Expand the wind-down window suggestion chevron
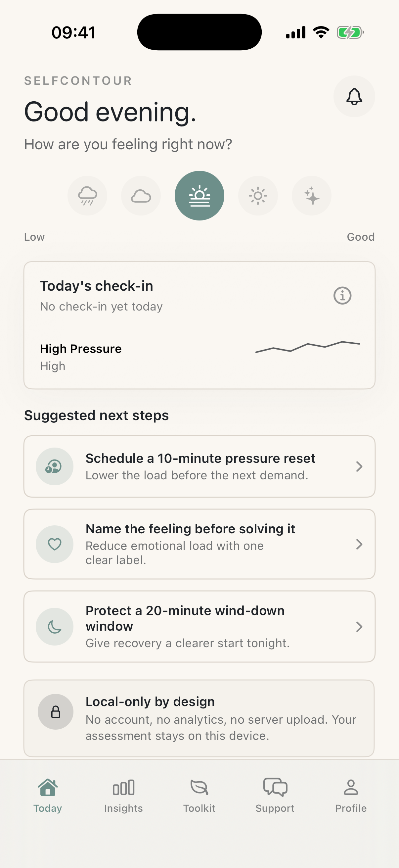 pyautogui.click(x=360, y=626)
